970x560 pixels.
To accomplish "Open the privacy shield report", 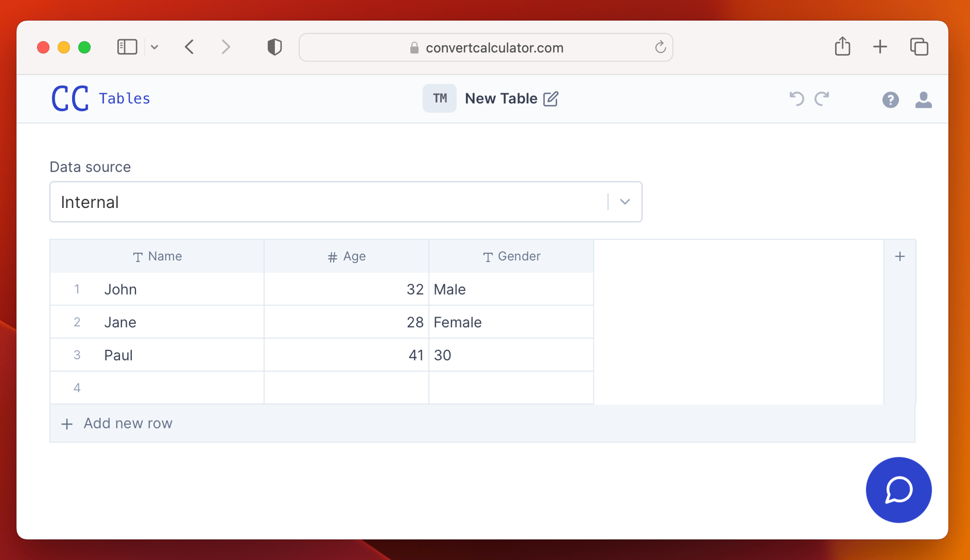I will coord(274,47).
